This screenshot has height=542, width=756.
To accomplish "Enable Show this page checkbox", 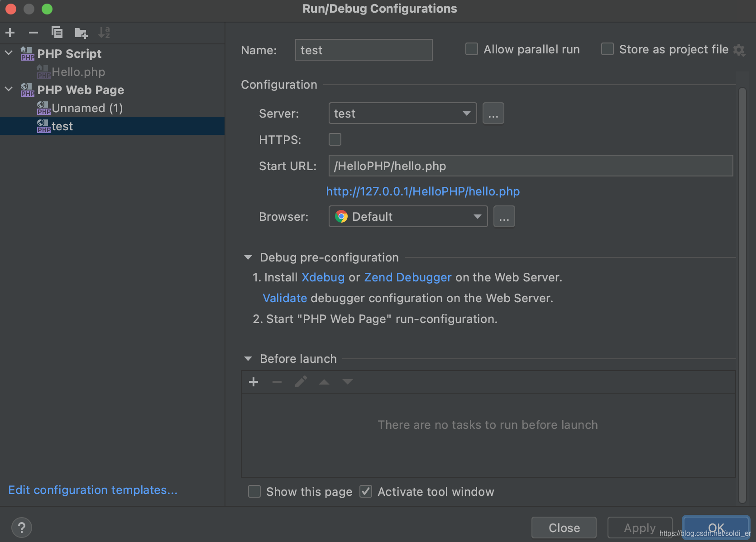I will tap(254, 491).
